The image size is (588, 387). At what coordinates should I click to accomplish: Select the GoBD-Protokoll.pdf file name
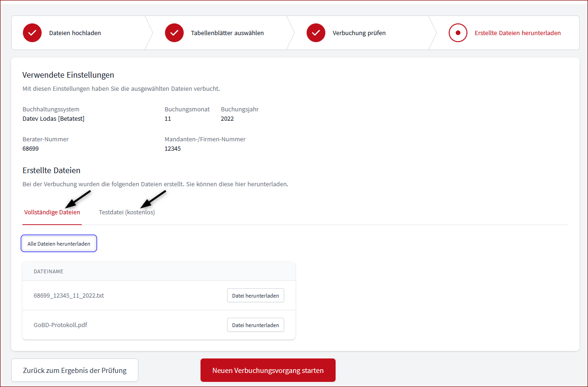(x=60, y=325)
